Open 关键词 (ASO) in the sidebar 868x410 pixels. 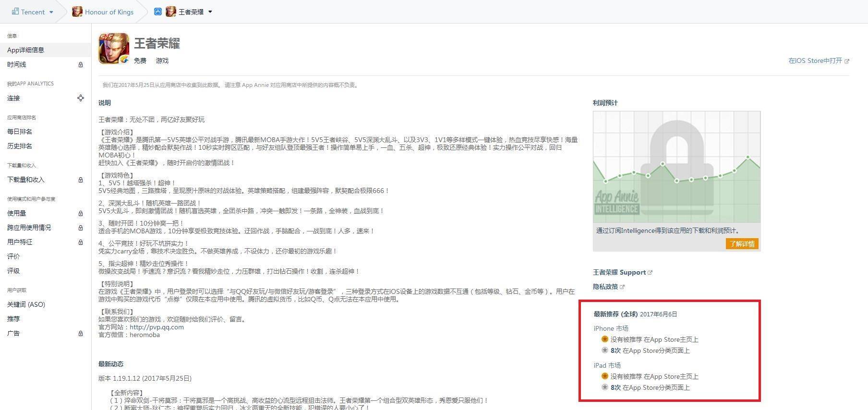click(x=26, y=304)
